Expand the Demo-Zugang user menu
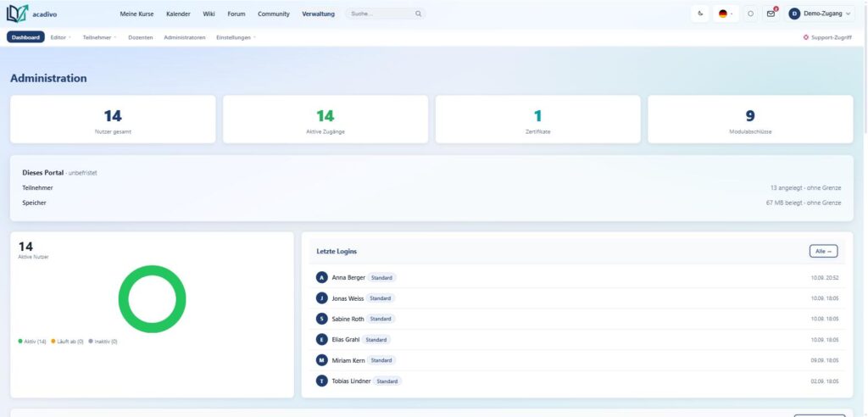The image size is (868, 417). pos(820,14)
